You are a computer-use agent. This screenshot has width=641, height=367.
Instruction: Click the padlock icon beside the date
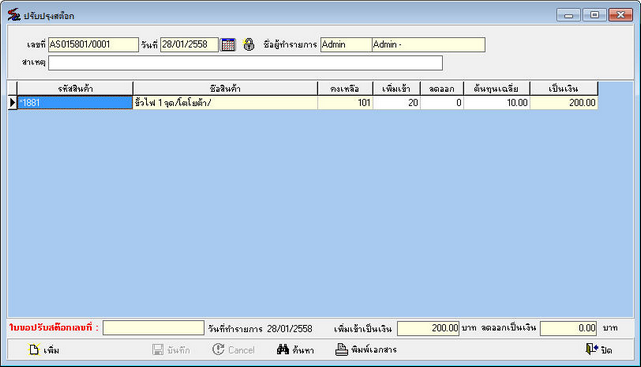[249, 44]
